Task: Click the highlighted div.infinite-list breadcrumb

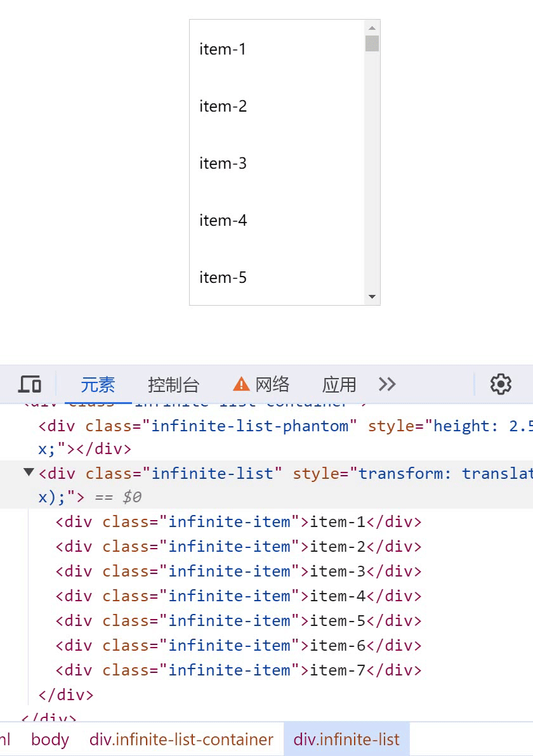Action: tap(346, 739)
